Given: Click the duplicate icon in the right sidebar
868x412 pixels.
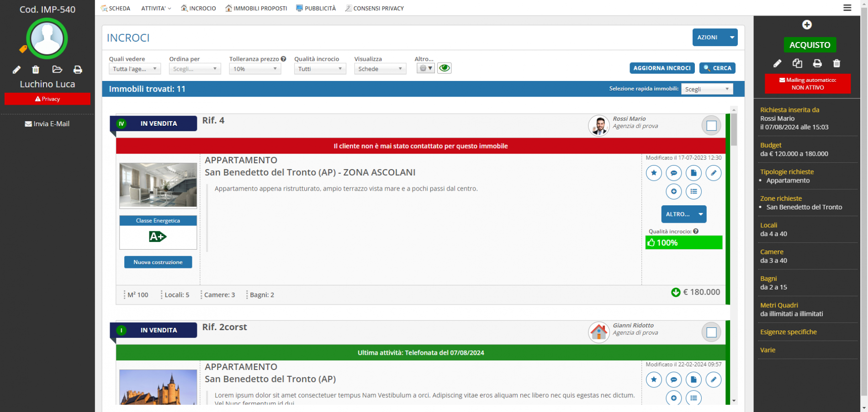Looking at the screenshot, I should 798,64.
